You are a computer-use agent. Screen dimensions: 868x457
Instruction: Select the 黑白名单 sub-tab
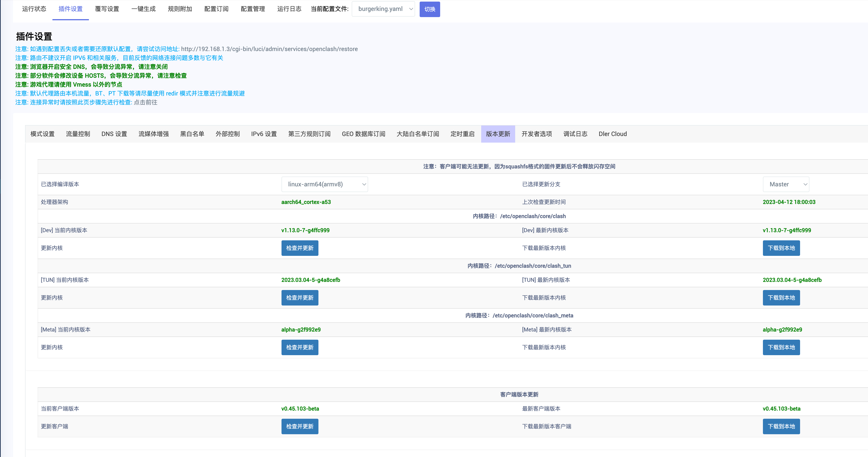[192, 134]
